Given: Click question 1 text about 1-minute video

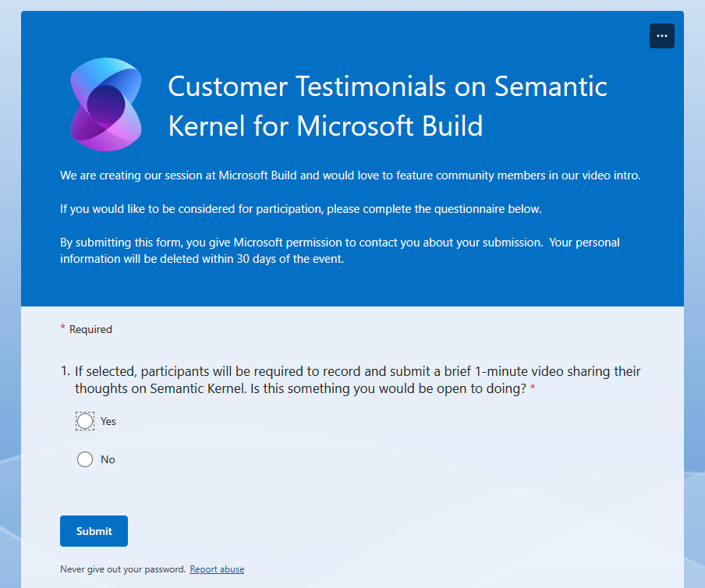Looking at the screenshot, I should coord(357,380).
